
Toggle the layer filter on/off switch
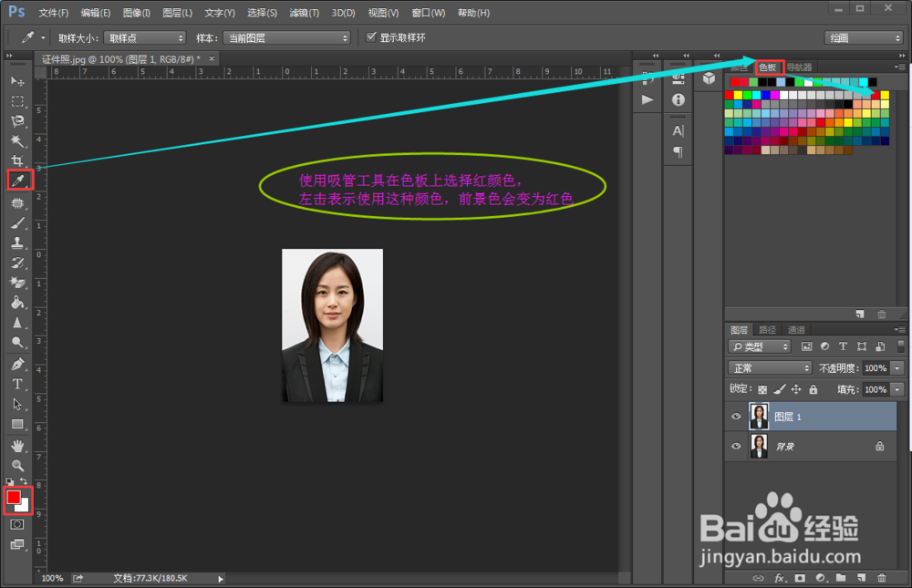pyautogui.click(x=901, y=346)
